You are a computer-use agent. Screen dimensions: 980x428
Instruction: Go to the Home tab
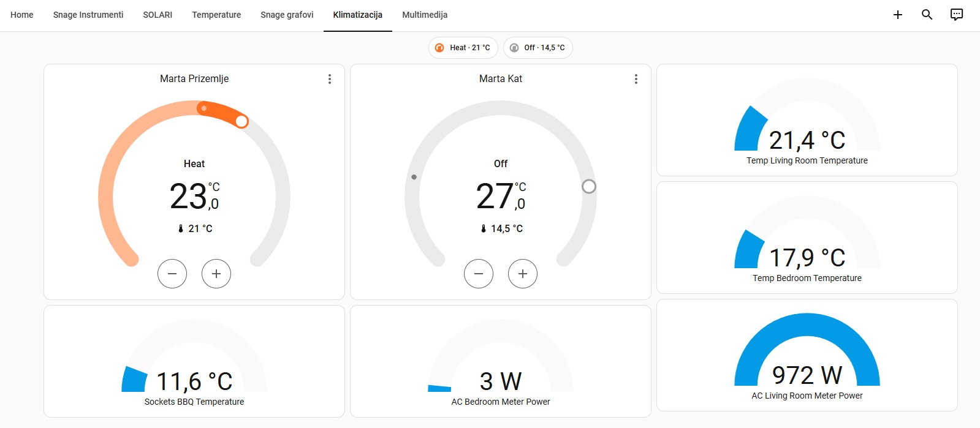(22, 15)
